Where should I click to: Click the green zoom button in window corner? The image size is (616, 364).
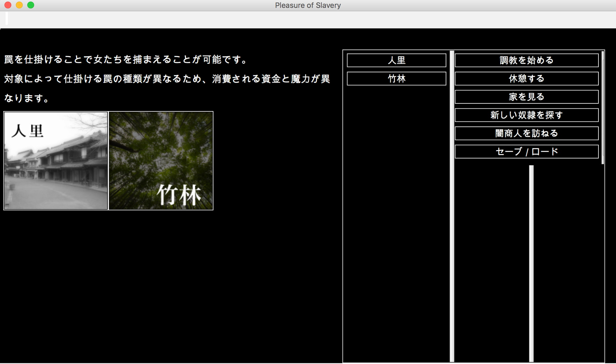[x=30, y=5]
